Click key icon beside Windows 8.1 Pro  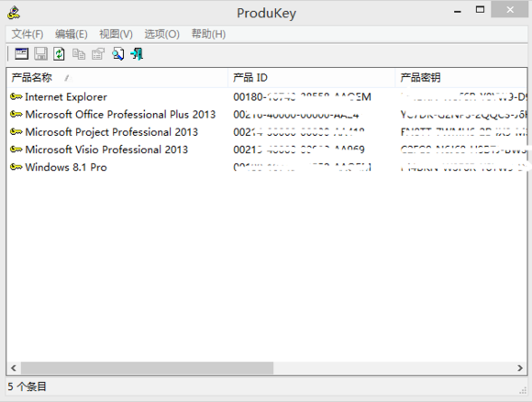pos(17,167)
